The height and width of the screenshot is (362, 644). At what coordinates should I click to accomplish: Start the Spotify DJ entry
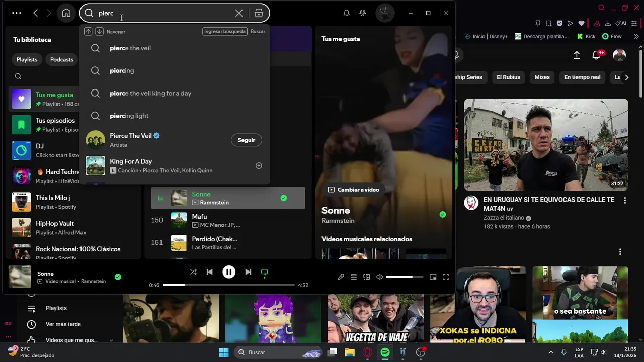point(45,150)
